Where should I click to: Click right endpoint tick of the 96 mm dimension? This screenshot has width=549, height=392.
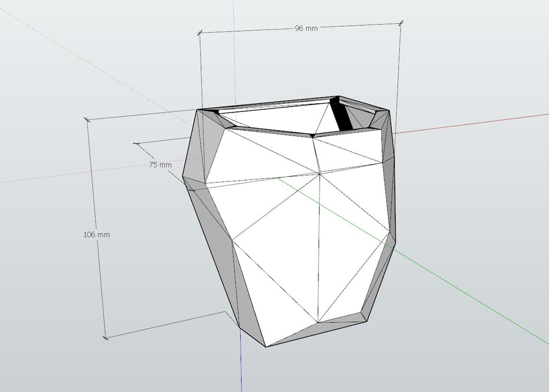pyautogui.click(x=401, y=22)
